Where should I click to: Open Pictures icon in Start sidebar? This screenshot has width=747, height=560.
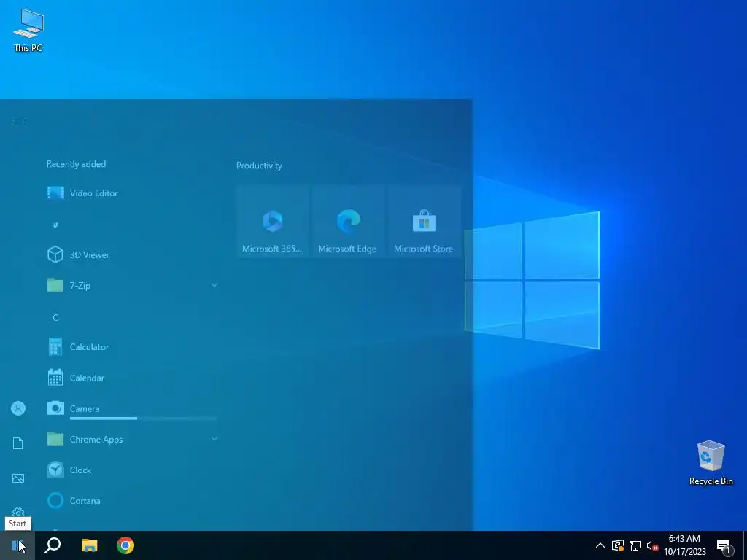18,478
